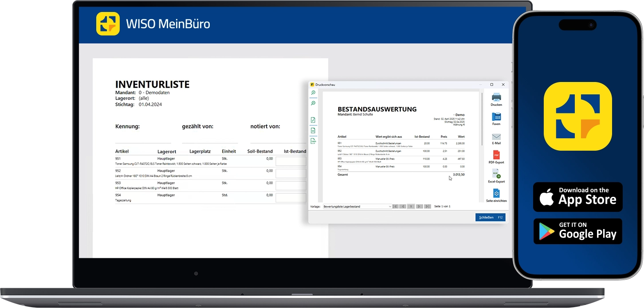Set preview zoom to 100%
The image size is (644, 308).
coord(313,141)
